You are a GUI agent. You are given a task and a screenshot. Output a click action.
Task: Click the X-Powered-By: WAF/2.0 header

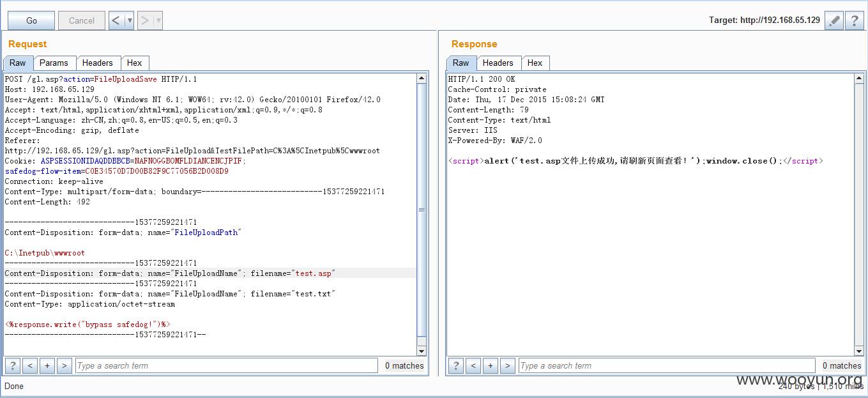495,141
